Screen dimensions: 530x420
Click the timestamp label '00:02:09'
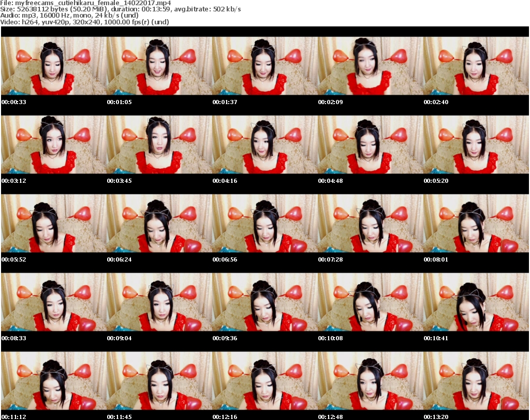click(330, 102)
